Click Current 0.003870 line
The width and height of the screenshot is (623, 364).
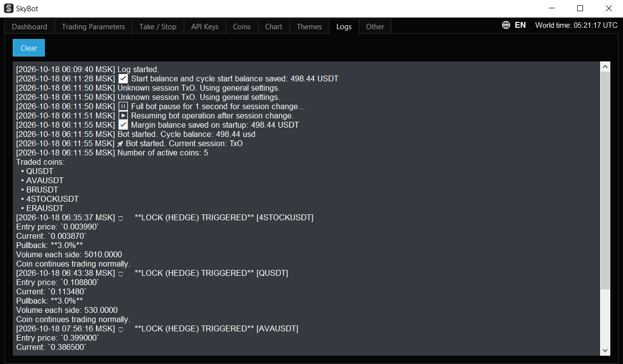(x=51, y=236)
